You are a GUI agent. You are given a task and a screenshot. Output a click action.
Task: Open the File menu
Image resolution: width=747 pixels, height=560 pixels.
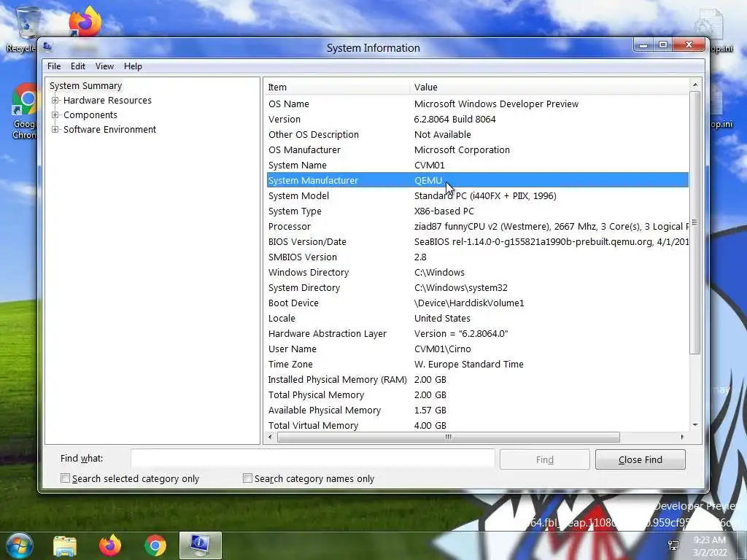54,66
